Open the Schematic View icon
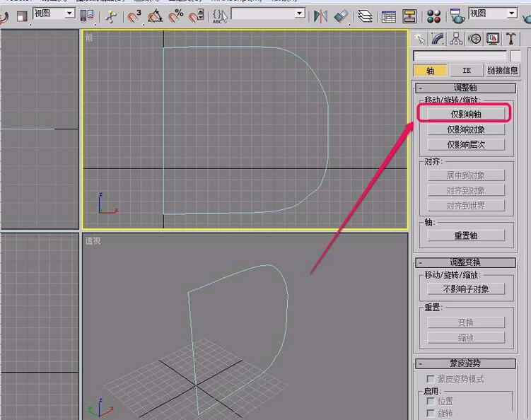This screenshot has width=531, height=420. pos(409,16)
